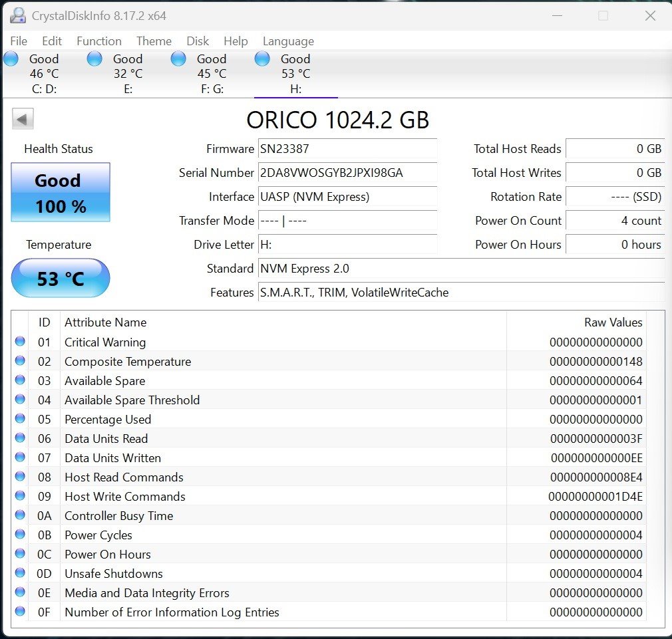Viewport: 672px width, 639px height.
Task: Select the H: disk status orb
Action: coord(262,59)
